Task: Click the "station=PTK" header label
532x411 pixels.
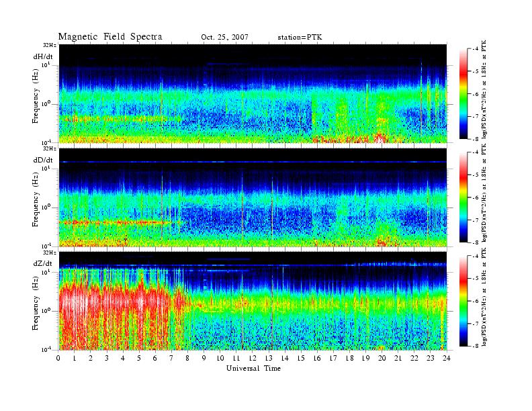Action: click(300, 38)
